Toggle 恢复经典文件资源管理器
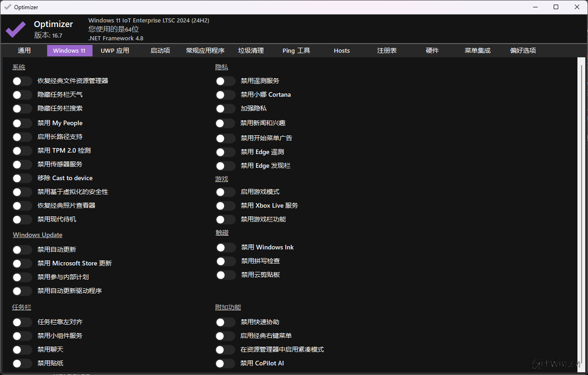The image size is (588, 375). pos(22,81)
